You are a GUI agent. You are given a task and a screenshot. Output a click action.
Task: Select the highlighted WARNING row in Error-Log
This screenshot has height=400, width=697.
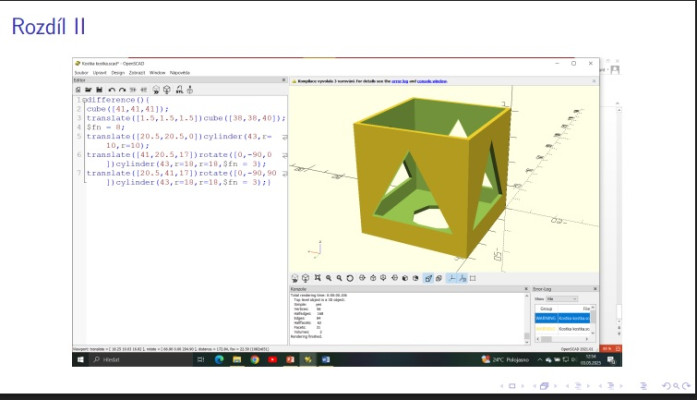point(562,318)
